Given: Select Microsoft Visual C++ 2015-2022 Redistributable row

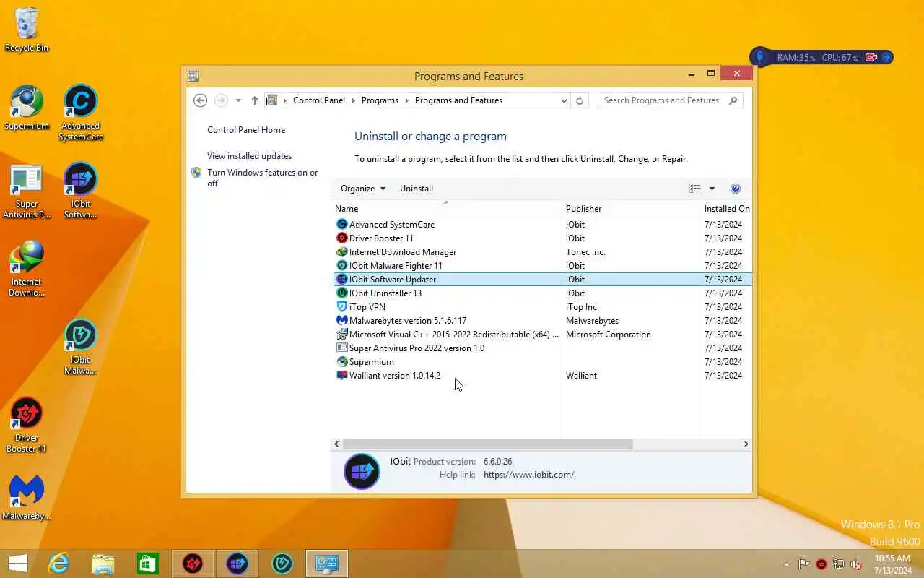Looking at the screenshot, I should tap(541, 335).
